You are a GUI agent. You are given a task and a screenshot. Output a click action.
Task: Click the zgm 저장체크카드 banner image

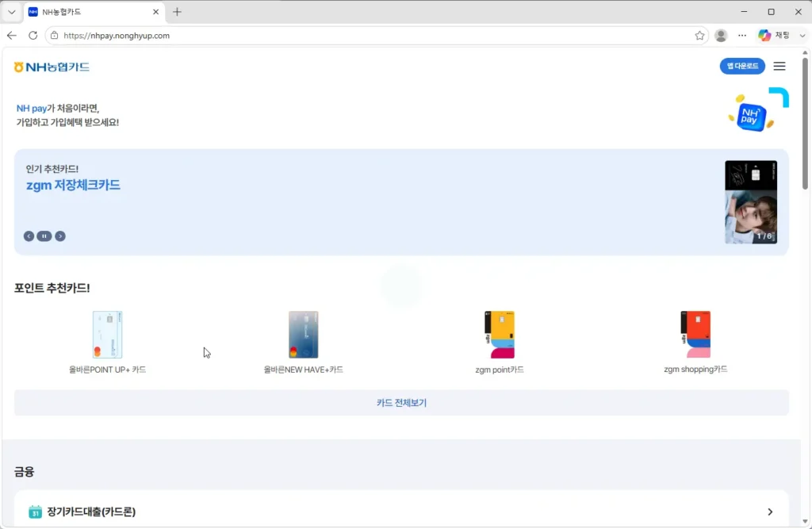pos(750,202)
